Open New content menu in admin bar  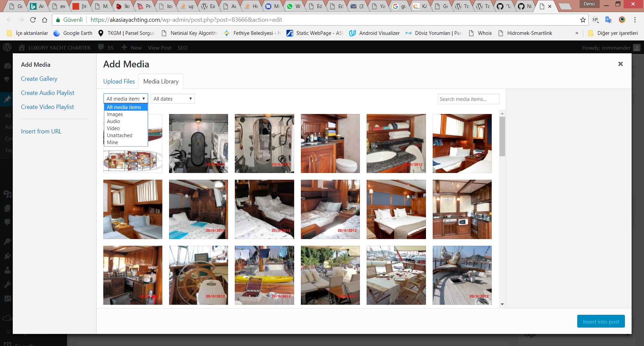click(x=131, y=48)
